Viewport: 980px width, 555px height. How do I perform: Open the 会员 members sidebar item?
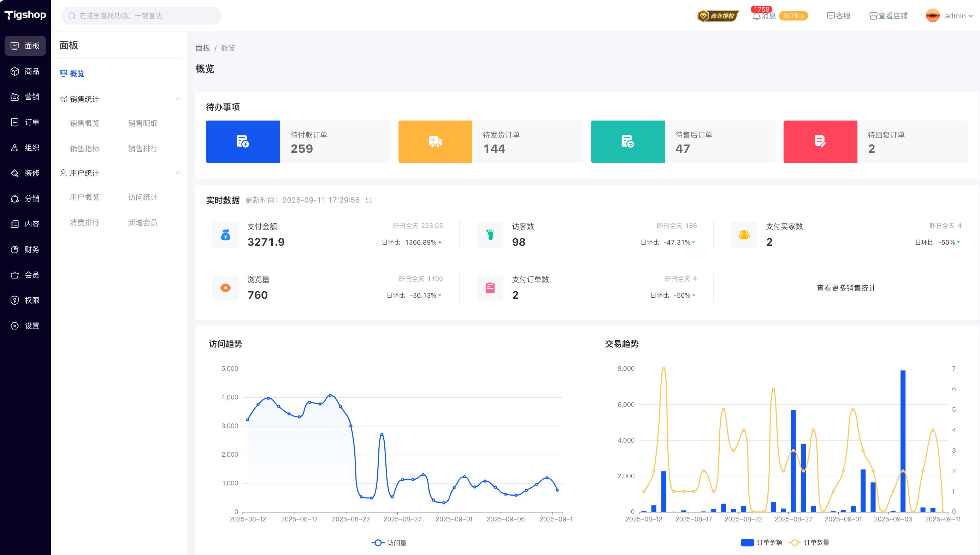pyautogui.click(x=25, y=275)
